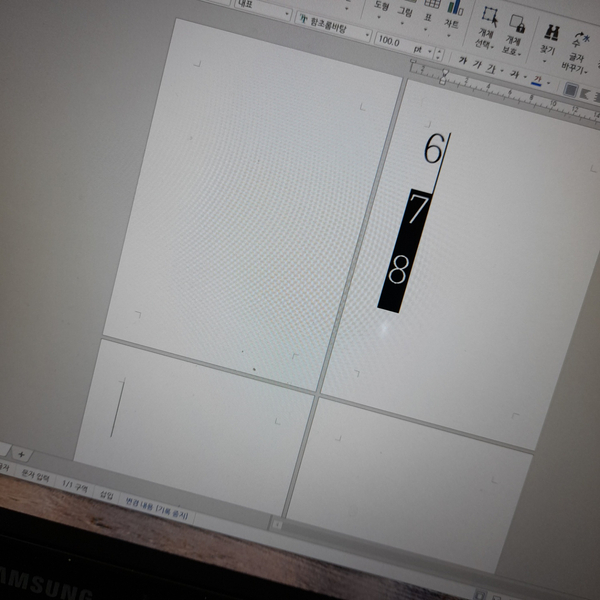Click the highlighted number 7
Screen dimensions: 600x600
(x=417, y=209)
